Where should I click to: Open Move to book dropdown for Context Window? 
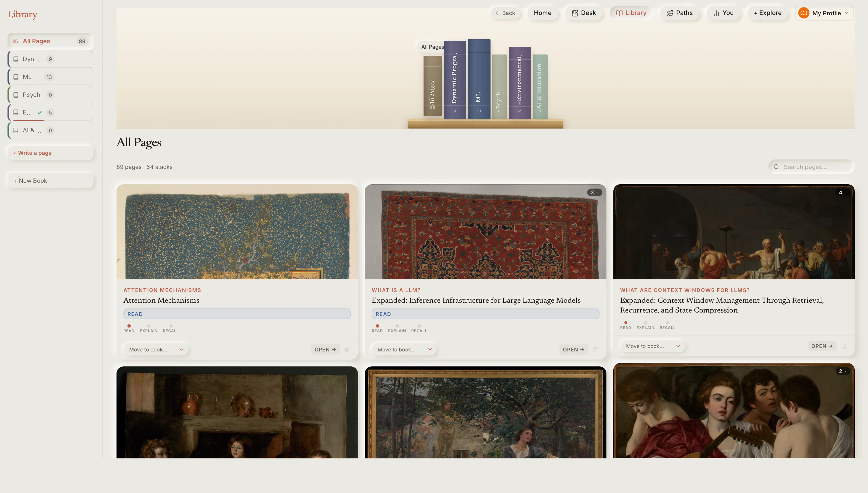click(x=653, y=346)
